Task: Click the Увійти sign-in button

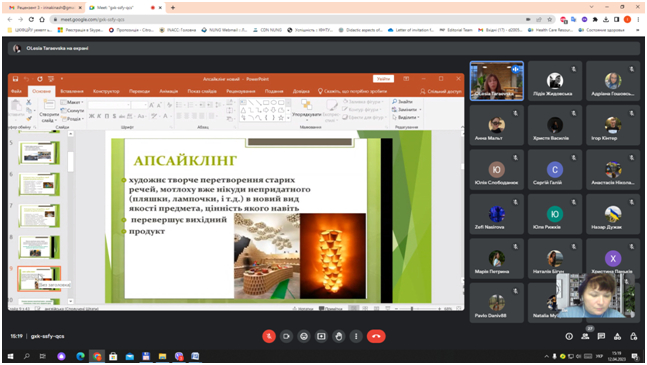Action: [x=383, y=79]
